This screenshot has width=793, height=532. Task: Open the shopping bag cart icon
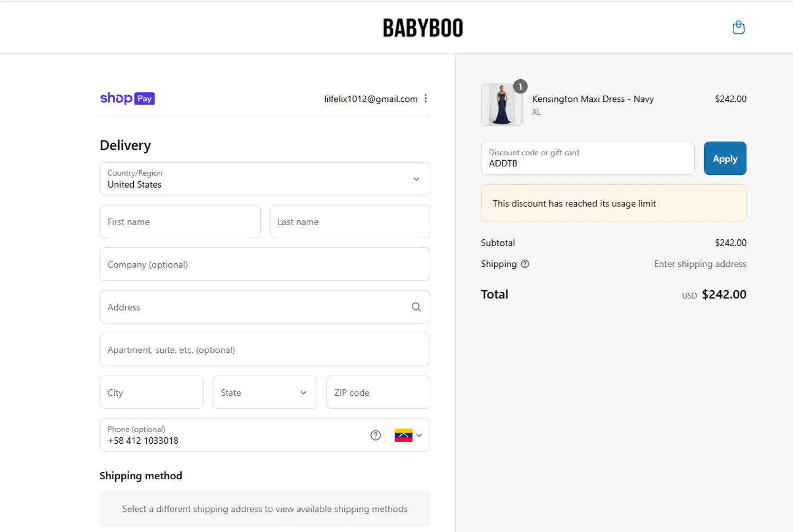point(739,27)
